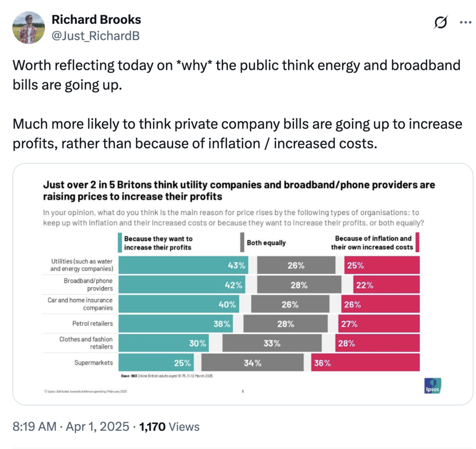Image resolution: width=476 pixels, height=449 pixels.
Task: Click the chart headline about 2 in 5 Britons
Action: (239, 190)
